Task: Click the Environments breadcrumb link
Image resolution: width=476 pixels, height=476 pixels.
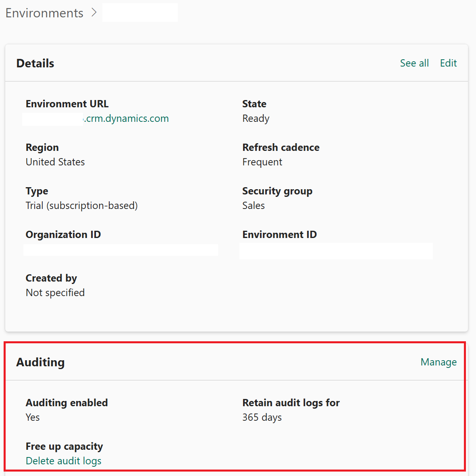Action: pyautogui.click(x=44, y=13)
